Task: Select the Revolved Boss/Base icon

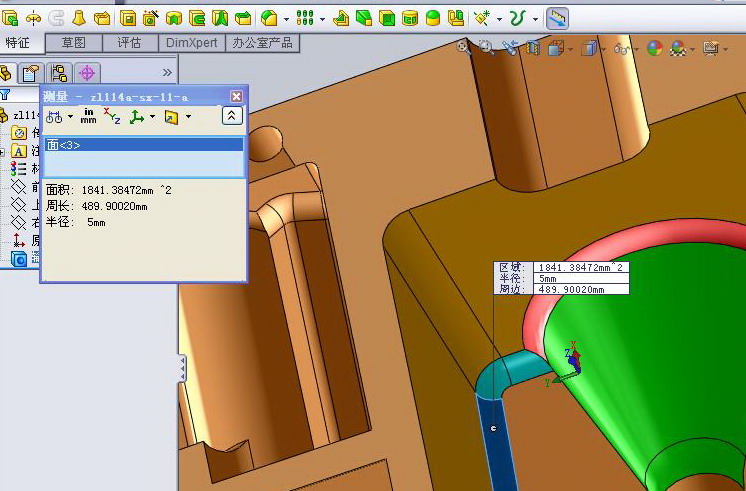Action: click(33, 19)
